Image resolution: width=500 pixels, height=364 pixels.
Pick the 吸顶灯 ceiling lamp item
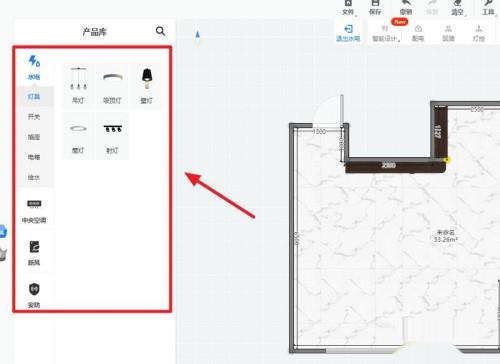pos(113,85)
